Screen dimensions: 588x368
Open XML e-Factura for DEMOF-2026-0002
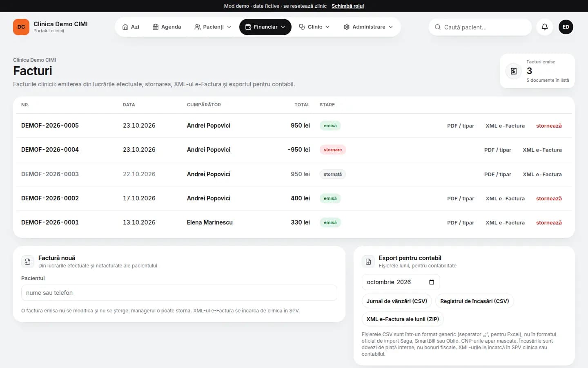[x=505, y=199]
